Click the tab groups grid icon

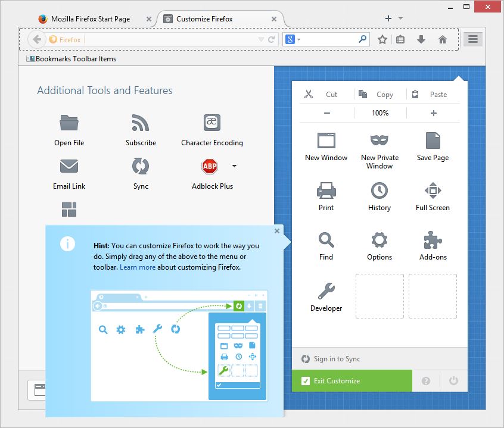[x=69, y=210]
